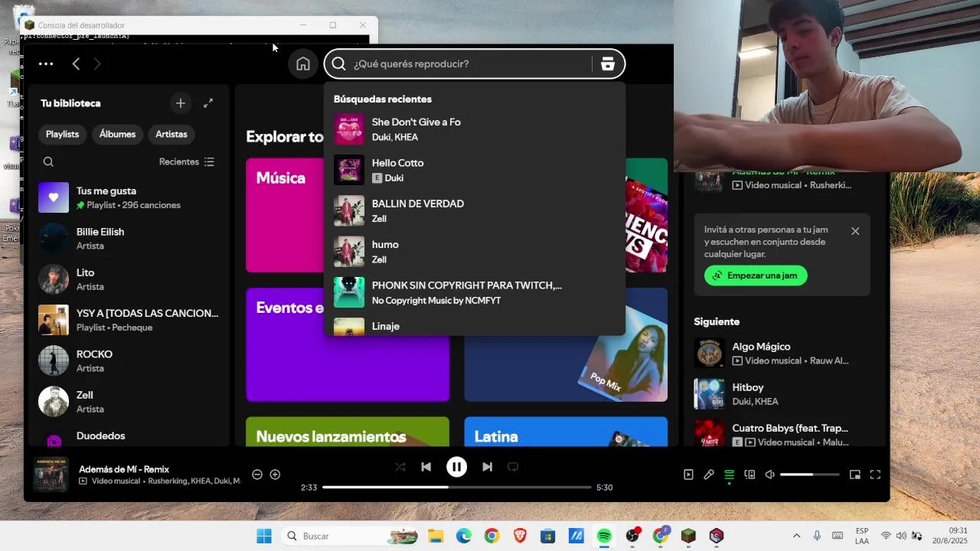Open YSY A playlist by Pecheque

(x=129, y=320)
